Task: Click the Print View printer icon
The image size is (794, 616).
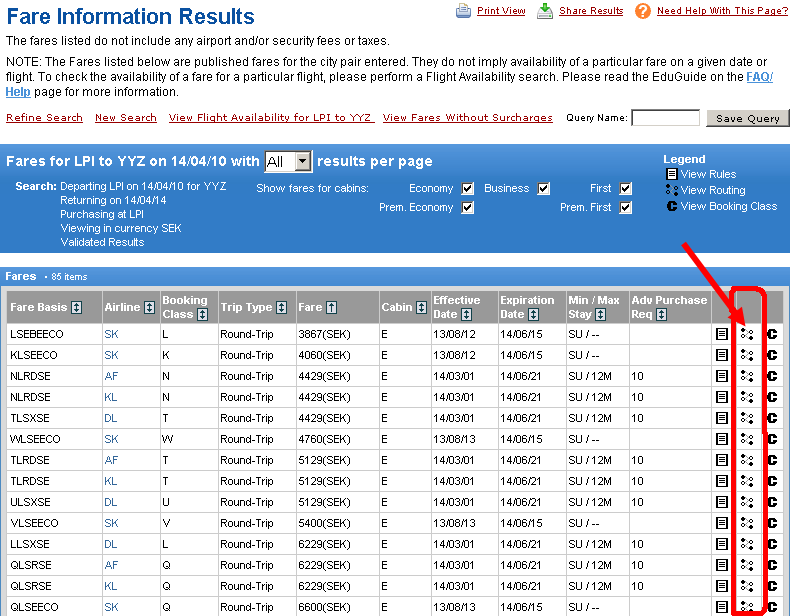Action: [x=464, y=11]
